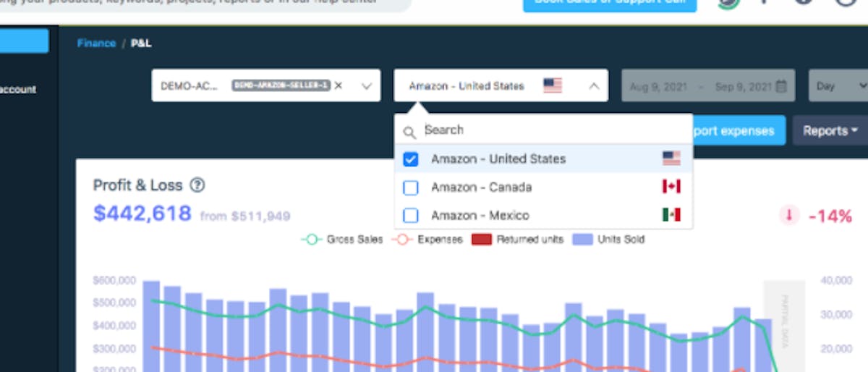This screenshot has width=868, height=372.
Task: Check the Amazon - Canada checkbox
Action: pyautogui.click(x=410, y=187)
